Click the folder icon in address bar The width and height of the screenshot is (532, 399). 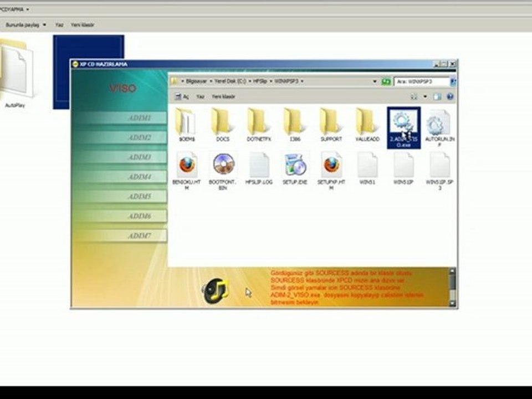coord(175,81)
